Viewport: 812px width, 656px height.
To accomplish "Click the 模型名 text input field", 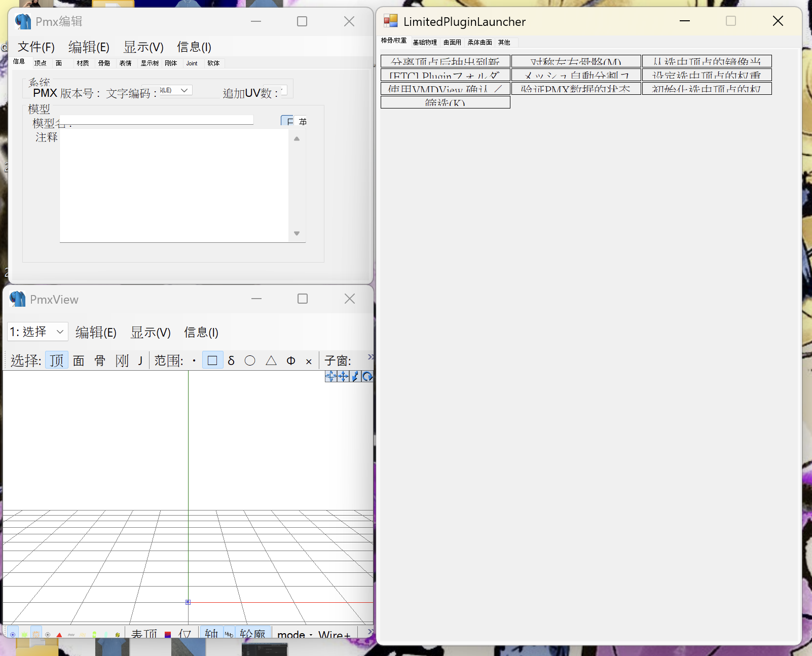I will click(162, 120).
